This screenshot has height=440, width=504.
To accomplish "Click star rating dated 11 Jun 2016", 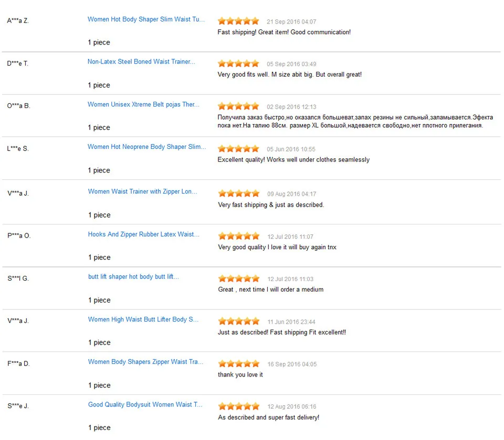I will [x=239, y=321].
